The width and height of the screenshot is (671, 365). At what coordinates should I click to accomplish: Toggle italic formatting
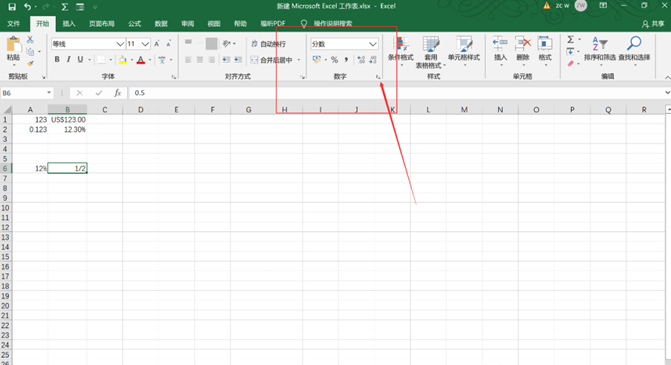coord(68,60)
